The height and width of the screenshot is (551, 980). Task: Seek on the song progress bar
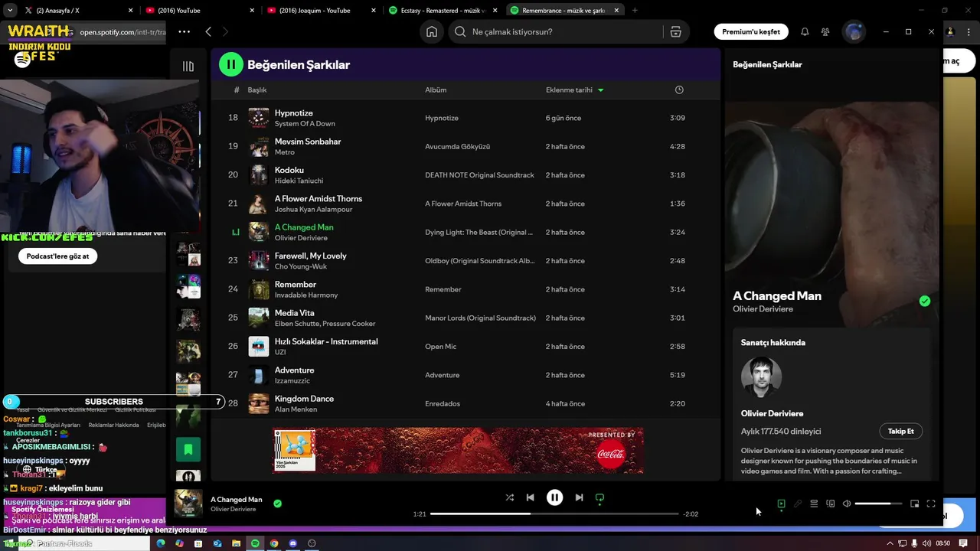pos(554,514)
